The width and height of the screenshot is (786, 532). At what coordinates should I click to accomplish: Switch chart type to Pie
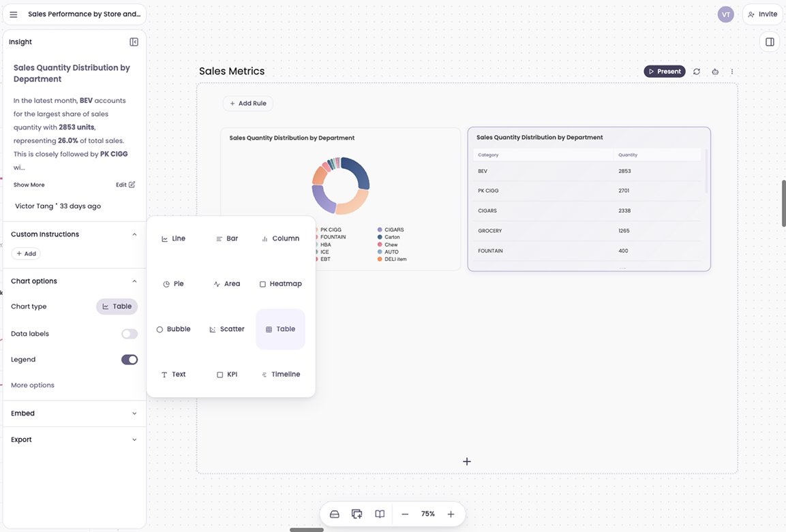[x=173, y=283]
